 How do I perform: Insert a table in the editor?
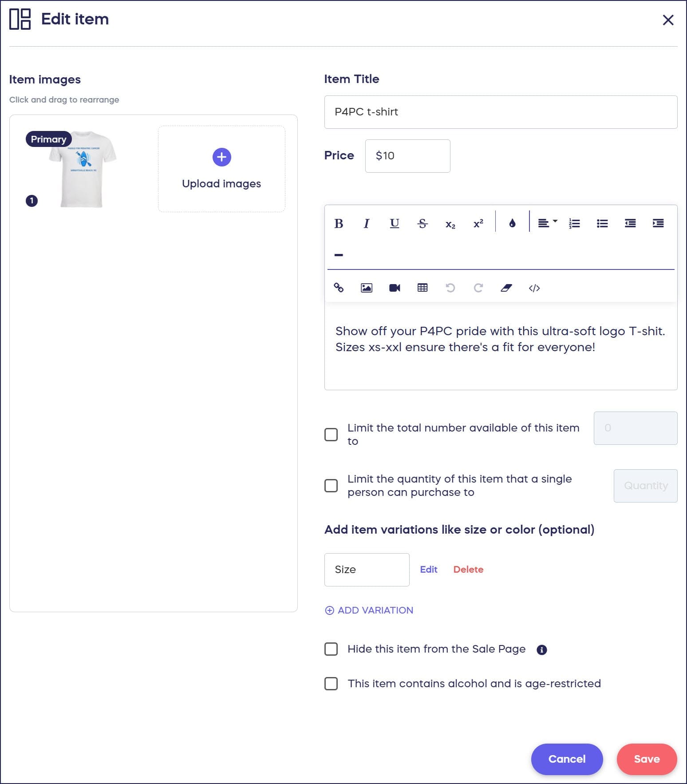(422, 288)
